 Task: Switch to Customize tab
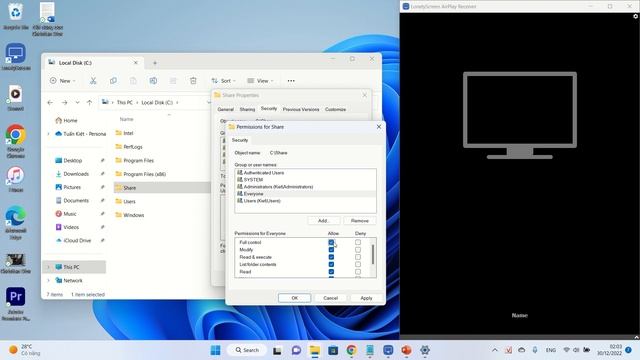tap(336, 109)
